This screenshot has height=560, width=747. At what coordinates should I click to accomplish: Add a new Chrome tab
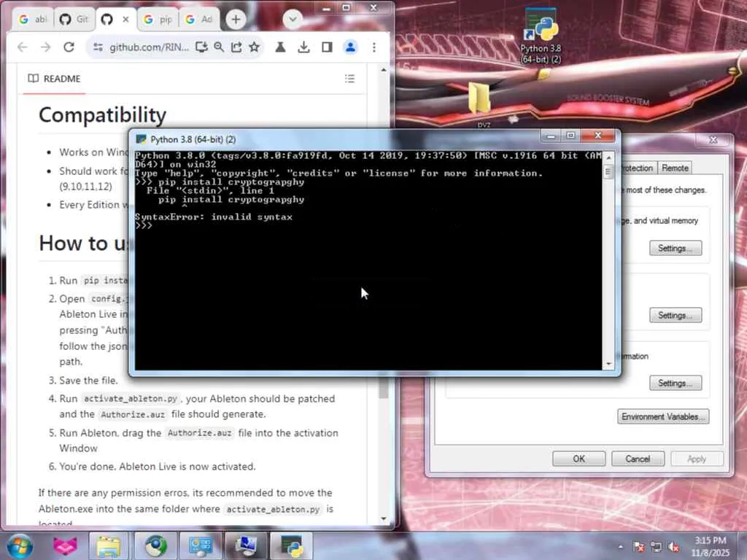pos(236,20)
